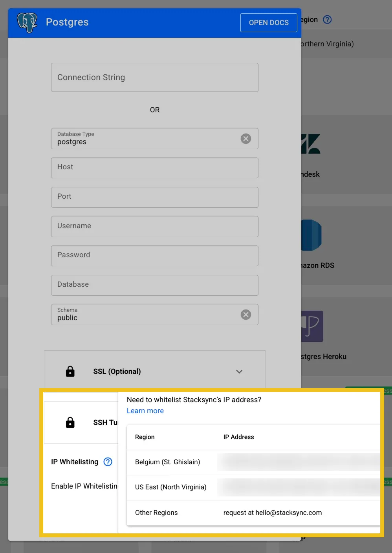Image resolution: width=392 pixels, height=553 pixels.
Task: Click the Postgres Heroku label
Action: [324, 357]
